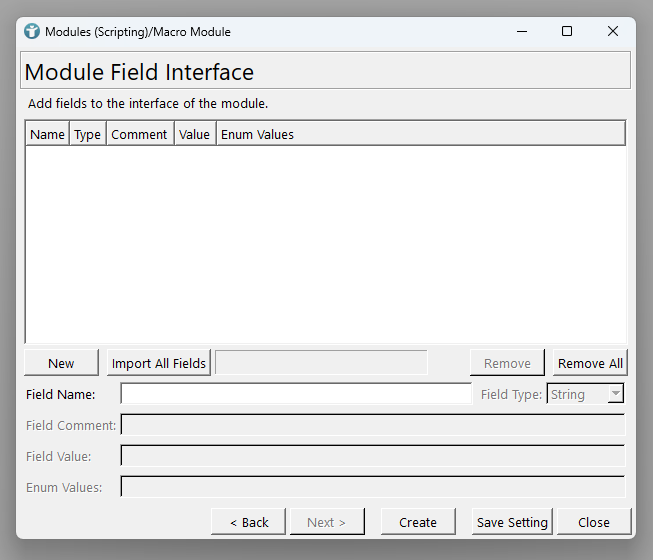Click Import All Fields button
The width and height of the screenshot is (653, 560).
coord(158,363)
